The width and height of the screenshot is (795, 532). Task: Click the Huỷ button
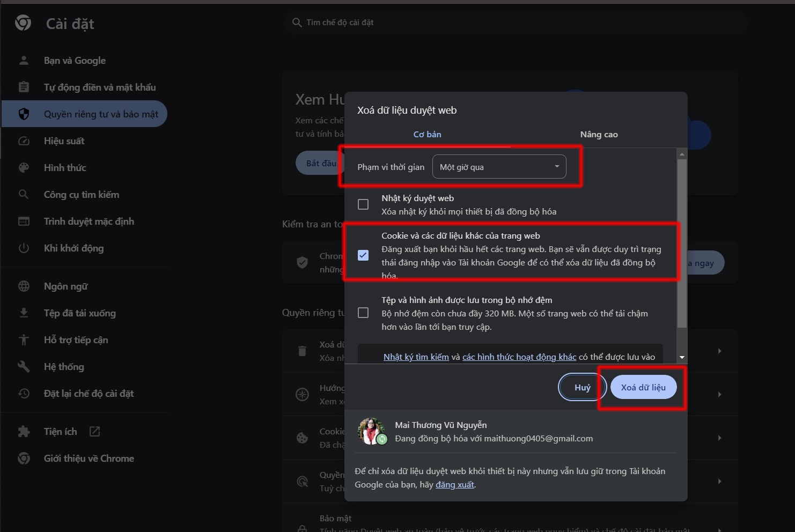tap(582, 387)
